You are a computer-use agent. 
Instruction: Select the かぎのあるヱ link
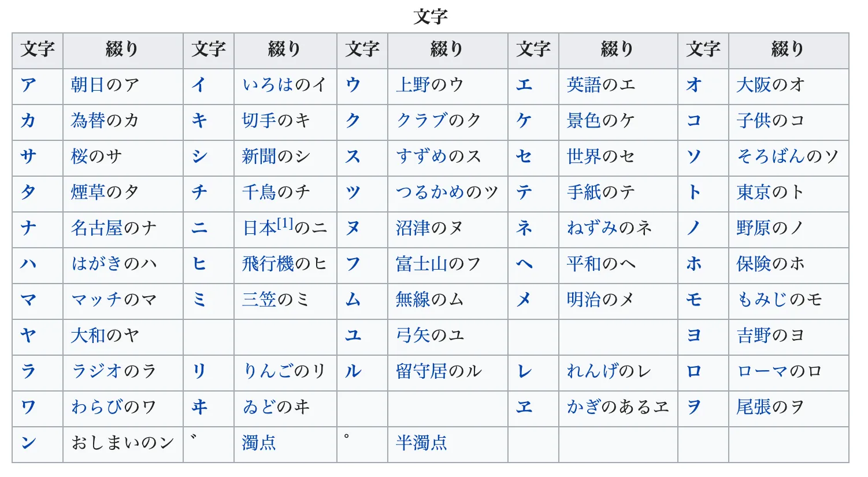pyautogui.click(x=617, y=408)
